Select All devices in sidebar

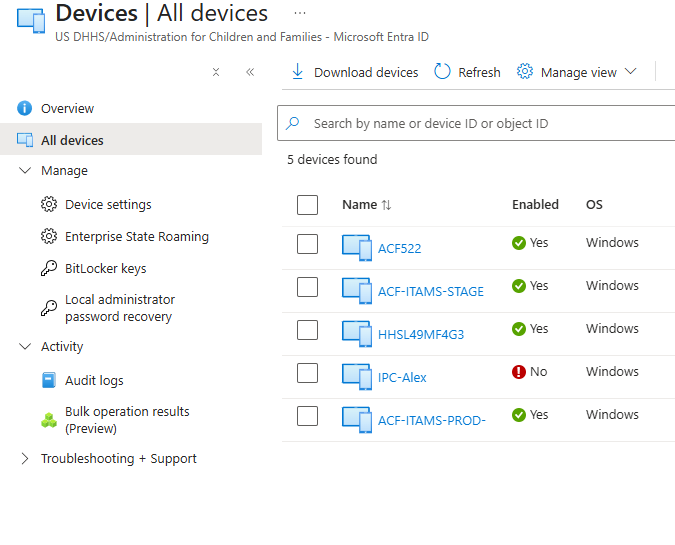coord(72,141)
